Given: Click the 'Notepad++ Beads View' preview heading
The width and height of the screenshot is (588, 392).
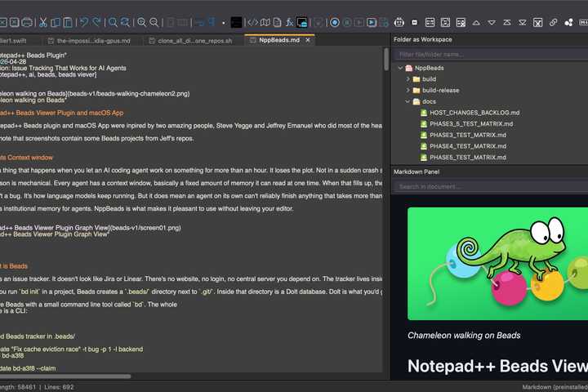Looking at the screenshot, I should 497,366.
